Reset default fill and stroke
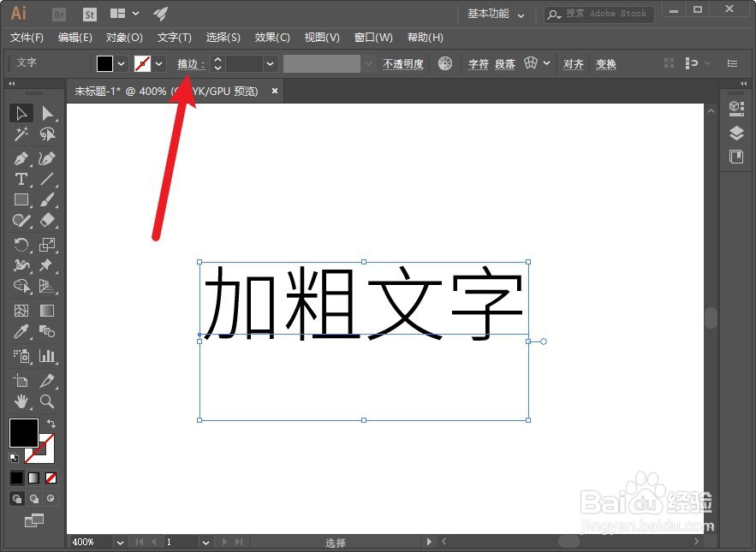756x552 pixels. tap(14, 457)
